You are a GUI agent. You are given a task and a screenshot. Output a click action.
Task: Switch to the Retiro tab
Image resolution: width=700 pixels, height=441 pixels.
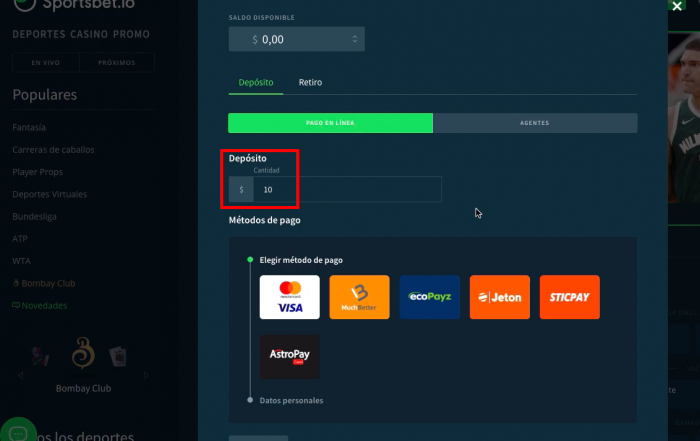click(310, 83)
